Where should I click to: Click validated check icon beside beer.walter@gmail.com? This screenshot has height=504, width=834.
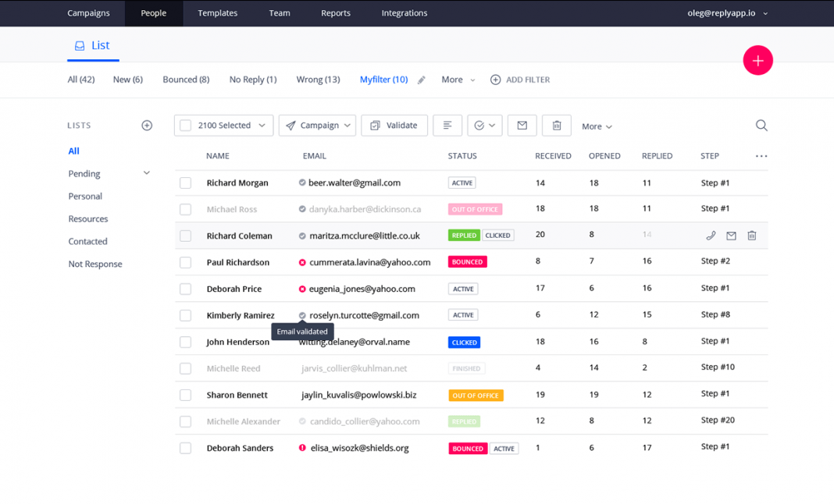pos(302,183)
